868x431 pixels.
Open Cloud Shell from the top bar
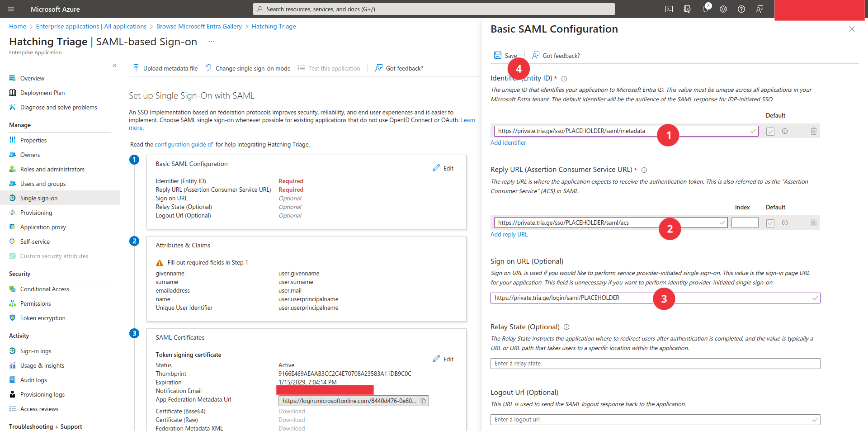(x=669, y=9)
